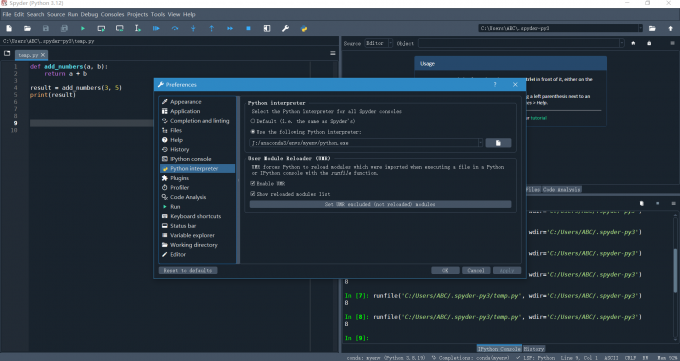Click OK in the Preferences dialog
The image size is (680, 361).
(x=445, y=270)
